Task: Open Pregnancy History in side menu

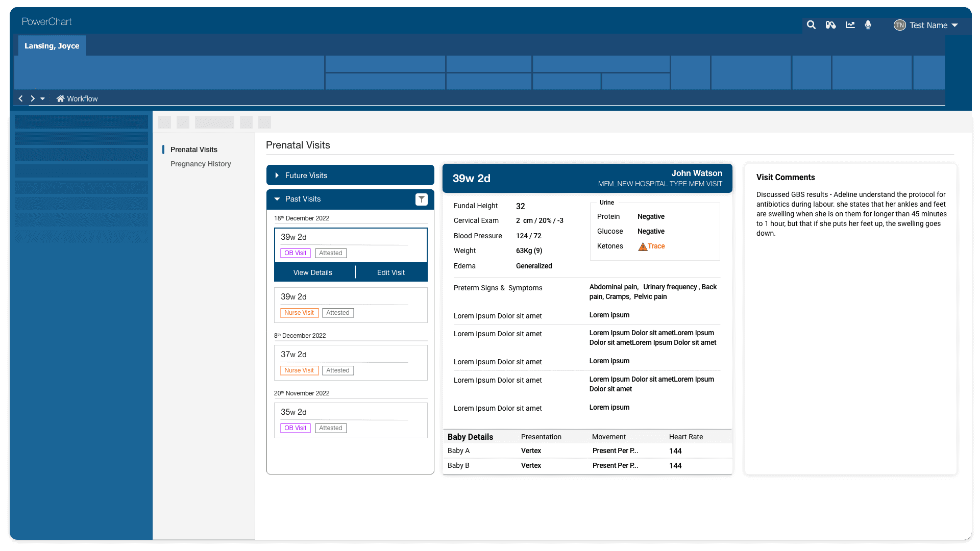Action: pos(201,164)
